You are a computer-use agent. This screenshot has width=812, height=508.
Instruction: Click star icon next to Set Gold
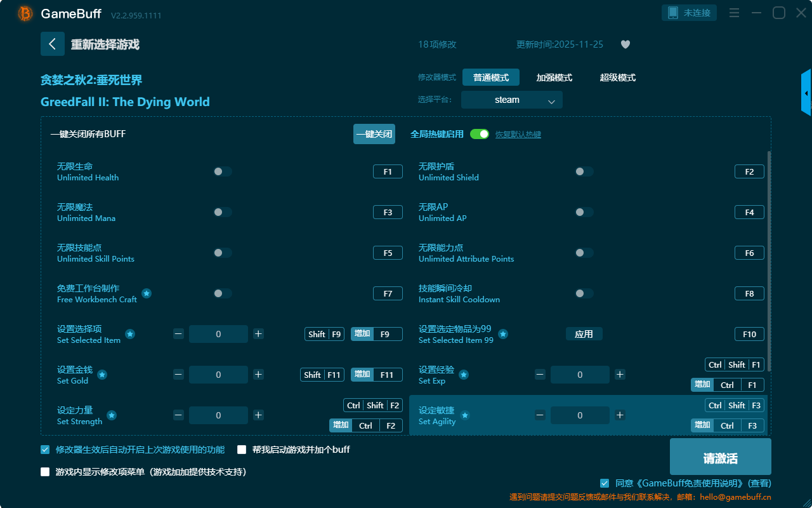[x=101, y=375]
